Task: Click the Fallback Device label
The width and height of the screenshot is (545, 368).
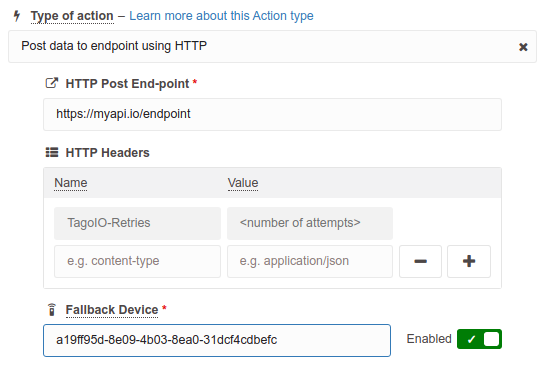Action: [x=112, y=310]
